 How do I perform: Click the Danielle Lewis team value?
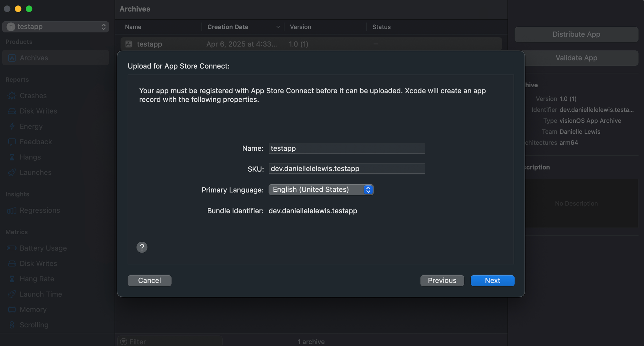pos(580,131)
